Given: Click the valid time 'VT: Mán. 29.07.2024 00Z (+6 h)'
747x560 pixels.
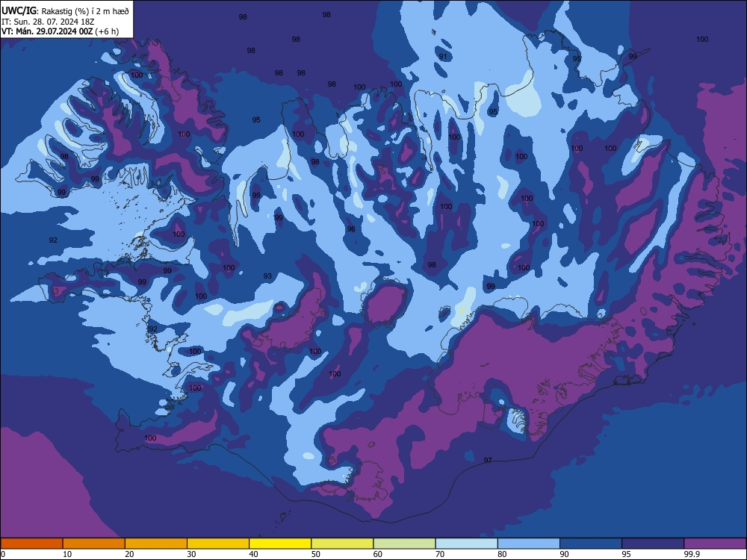Looking at the screenshot, I should (60, 32).
